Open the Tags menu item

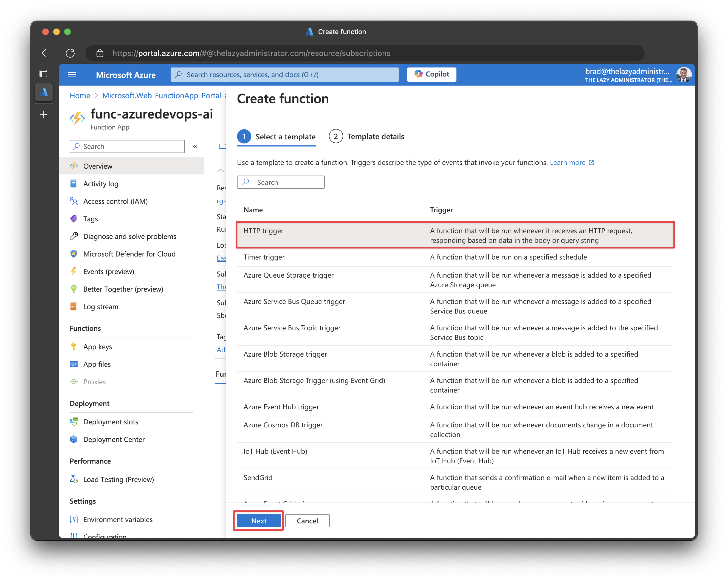(x=131, y=219)
